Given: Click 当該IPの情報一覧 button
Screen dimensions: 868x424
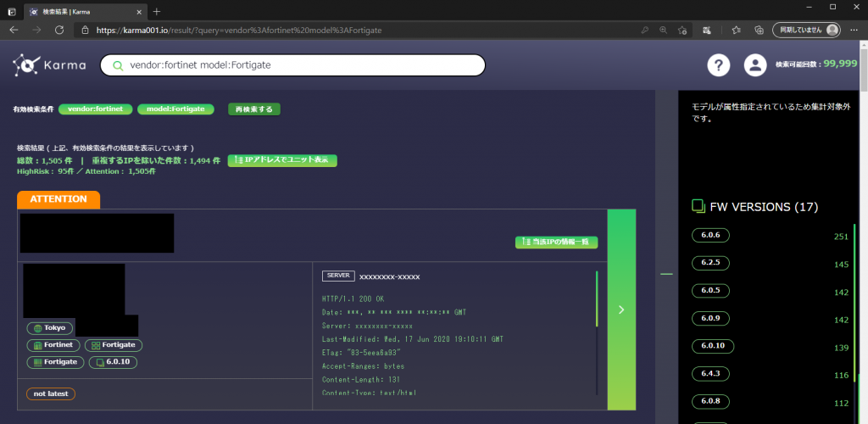Looking at the screenshot, I should click(556, 242).
